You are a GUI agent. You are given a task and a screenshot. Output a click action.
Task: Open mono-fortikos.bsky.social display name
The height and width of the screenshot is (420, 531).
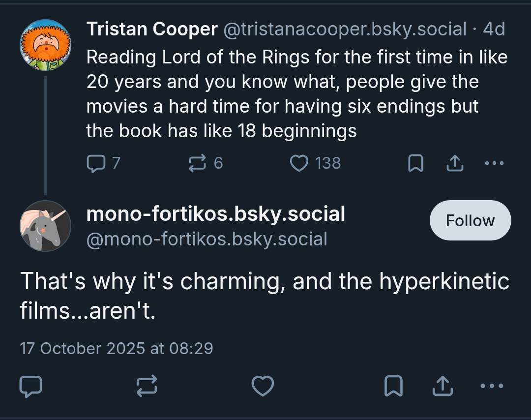click(216, 214)
